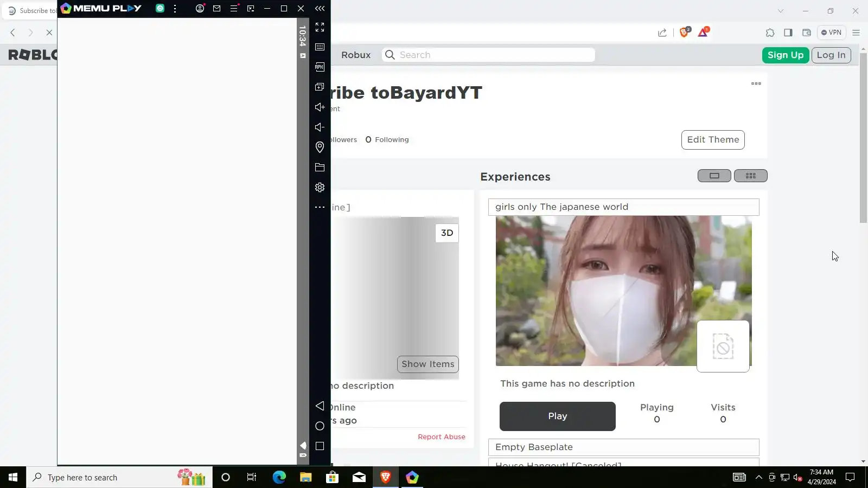Open MEmu title bar three-dot options
This screenshot has height=488, width=868.
175,9
